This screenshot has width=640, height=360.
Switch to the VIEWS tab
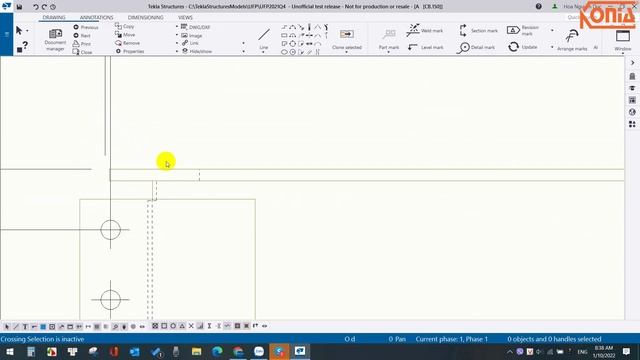click(x=185, y=18)
